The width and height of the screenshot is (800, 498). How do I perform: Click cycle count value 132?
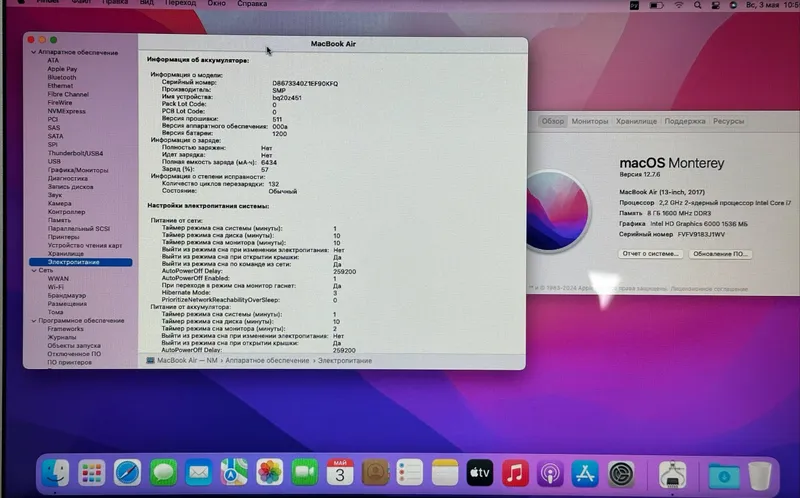[273, 184]
